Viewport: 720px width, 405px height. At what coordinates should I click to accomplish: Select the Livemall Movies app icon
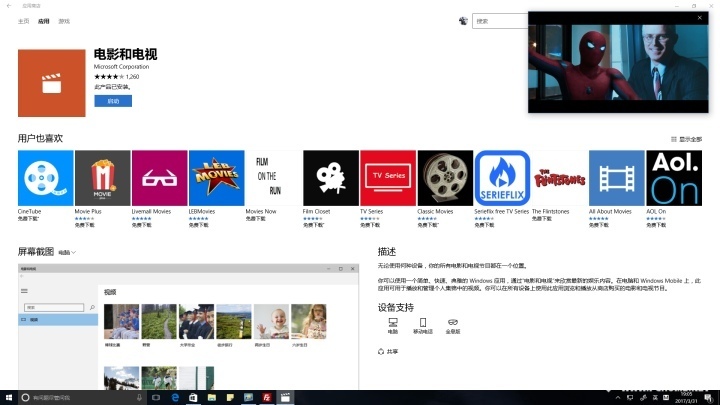pyautogui.click(x=159, y=178)
